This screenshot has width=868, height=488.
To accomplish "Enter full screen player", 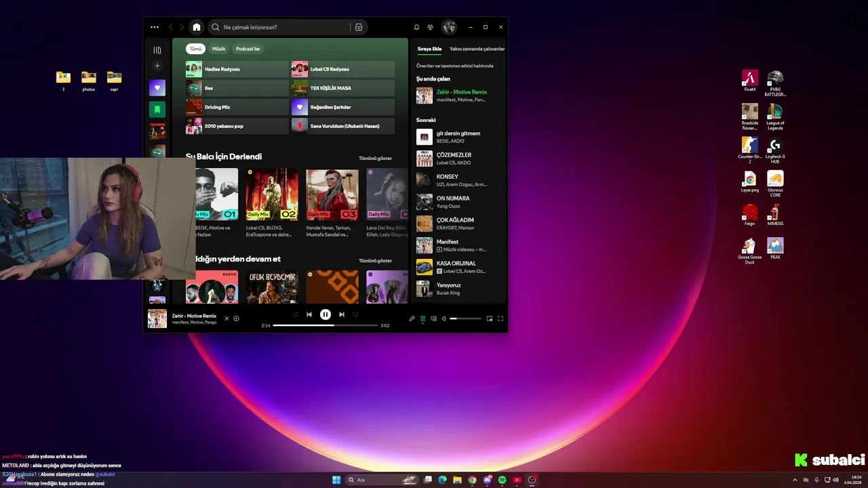I will click(500, 319).
